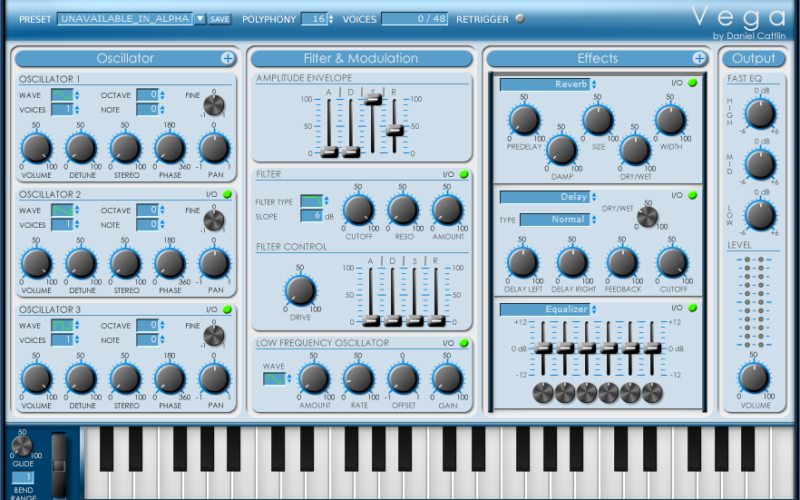Image resolution: width=800 pixels, height=500 pixels.
Task: Toggle Equalizer effect I/O light
Action: click(692, 308)
